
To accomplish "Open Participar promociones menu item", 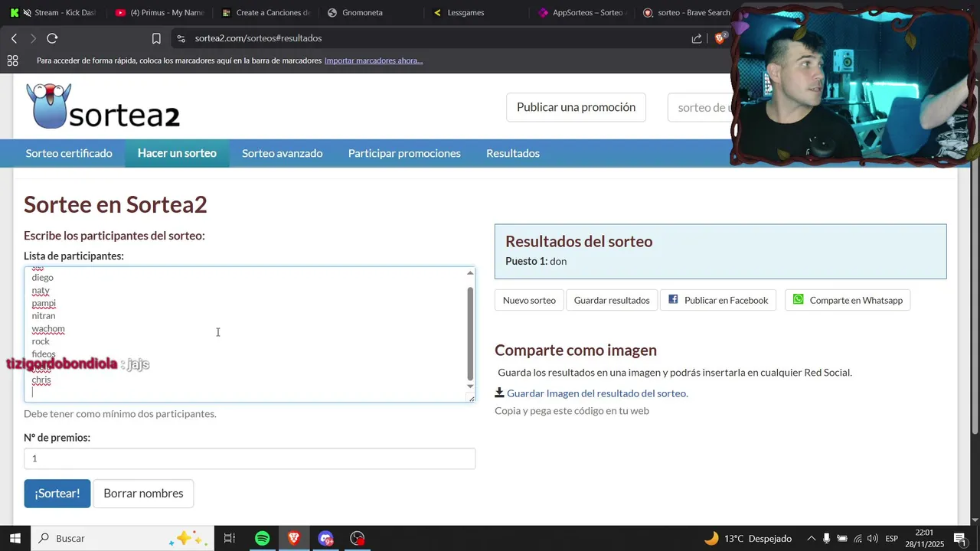I will coord(404,153).
